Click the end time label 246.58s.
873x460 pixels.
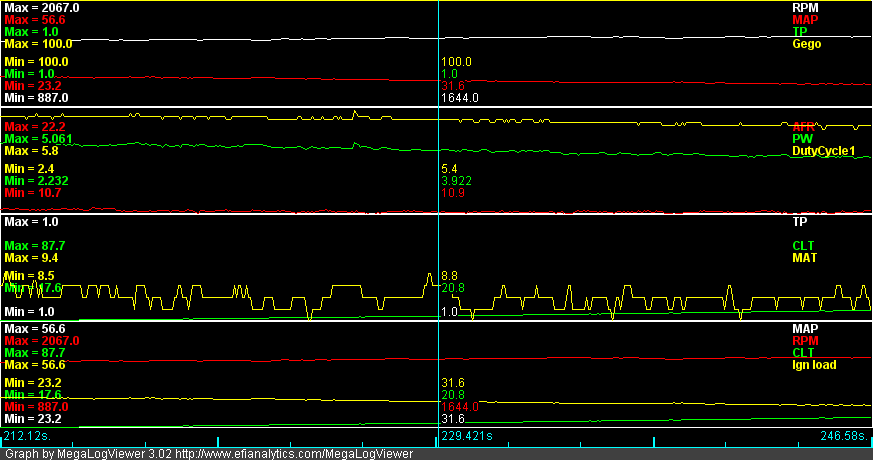point(845,435)
